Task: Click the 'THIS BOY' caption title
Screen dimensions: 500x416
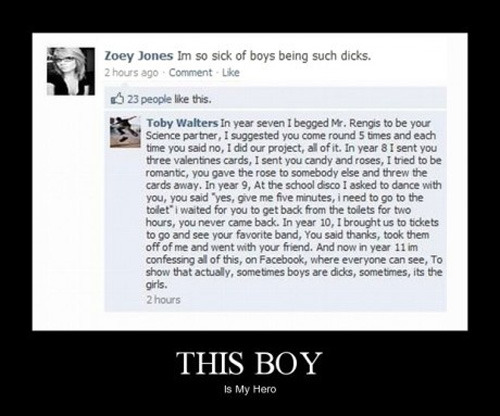Action: [x=249, y=363]
